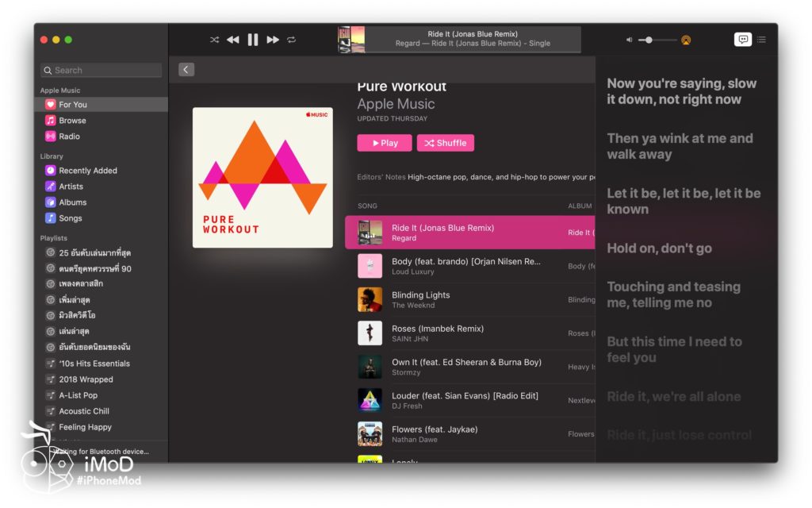Skip to the next track
Image resolution: width=812 pixels, height=508 pixels.
(273, 40)
